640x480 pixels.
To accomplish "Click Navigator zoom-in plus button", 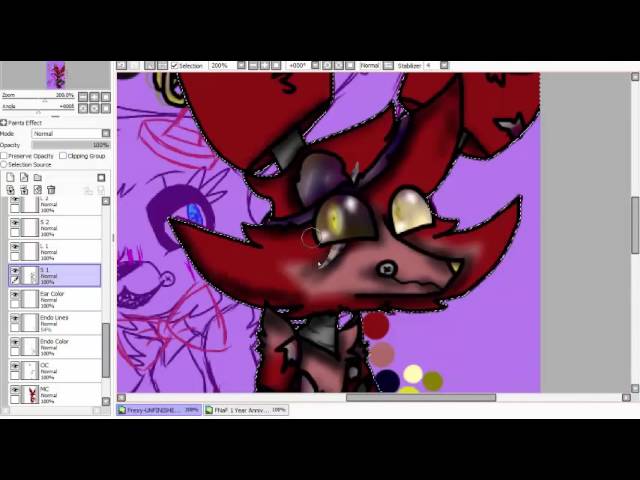I will pyautogui.click(x=94, y=97).
